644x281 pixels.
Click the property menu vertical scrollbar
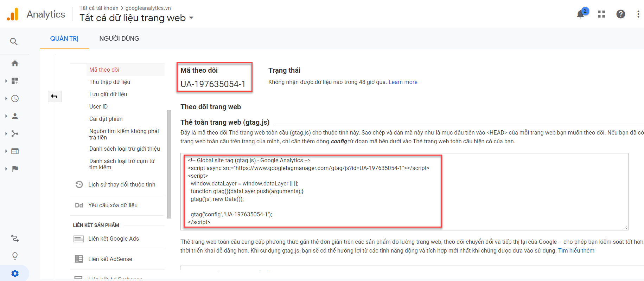[x=169, y=164]
